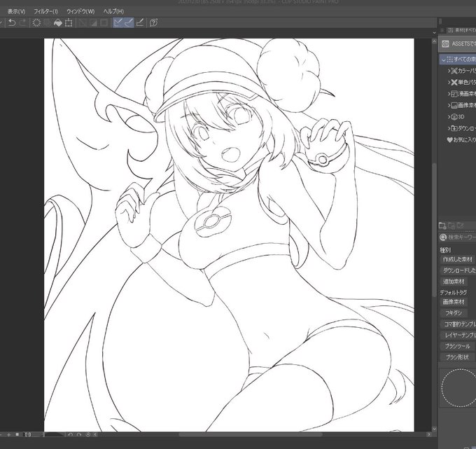Click the canvas horizontal scrollbar thumb
Viewport: 476px width, 449px height.
(x=251, y=435)
